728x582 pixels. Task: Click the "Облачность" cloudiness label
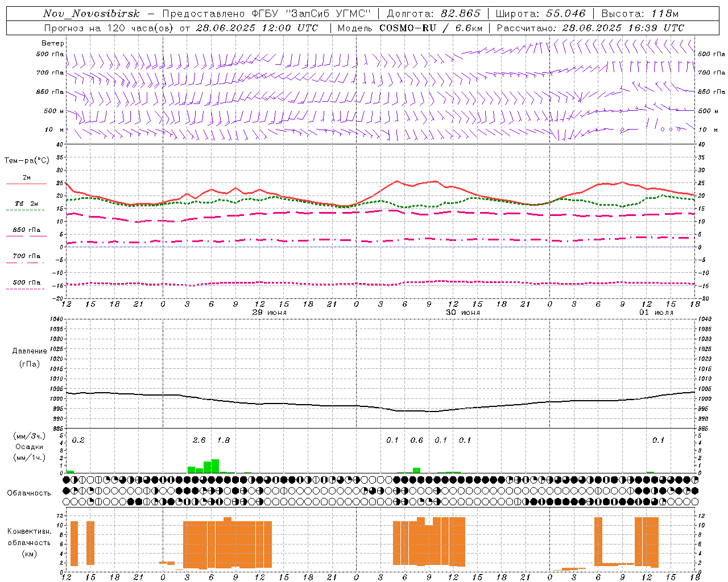click(29, 493)
